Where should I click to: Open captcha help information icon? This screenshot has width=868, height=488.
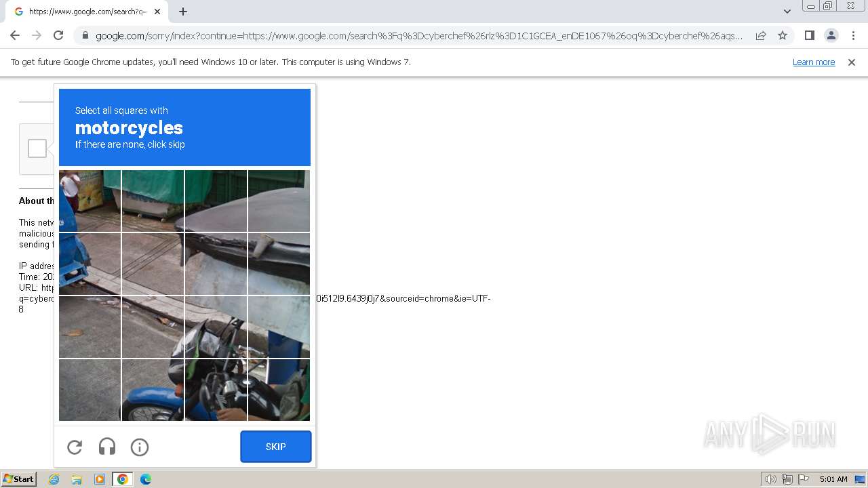coord(140,447)
